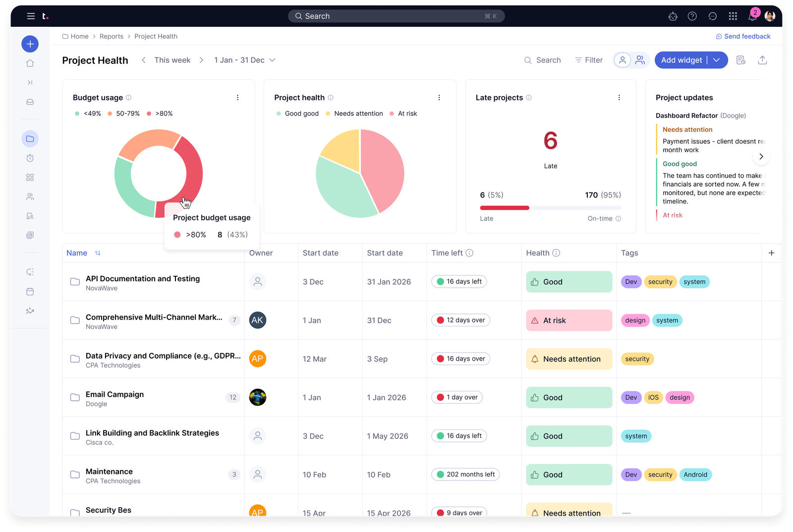Open the timer icon in left sidebar

coord(30,158)
